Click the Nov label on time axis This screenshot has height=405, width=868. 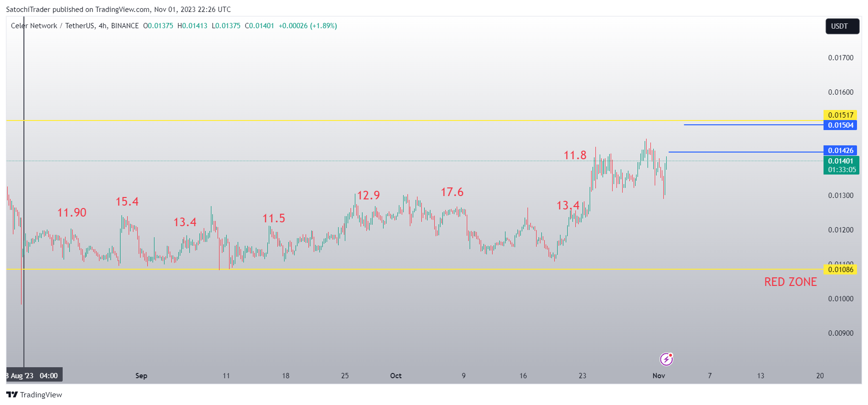(659, 376)
